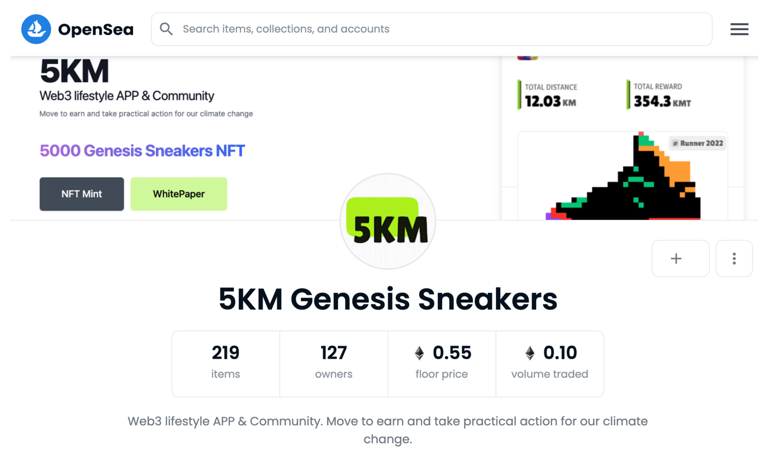Click the Runner 2022 tag
The height and width of the screenshot is (455, 758).
click(x=698, y=143)
